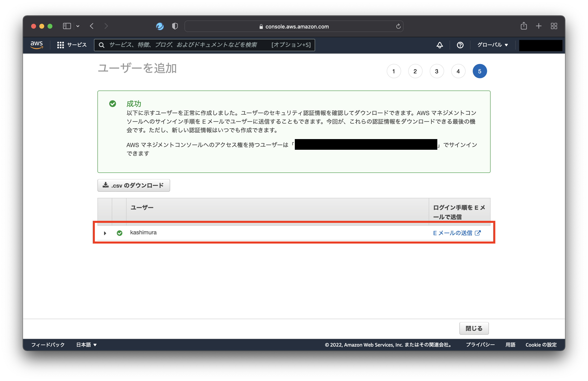
Task: Select the current step 5 indicator circle
Action: tap(479, 71)
